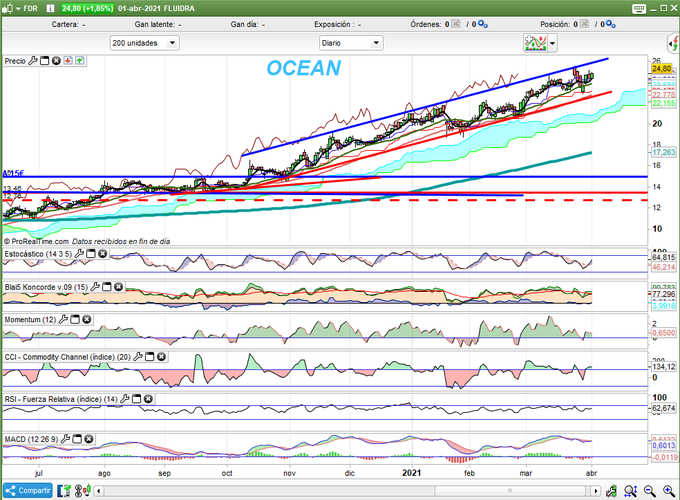Close the MACD indicator panel
Image resolution: width=680 pixels, height=500 pixels.
pos(89,439)
